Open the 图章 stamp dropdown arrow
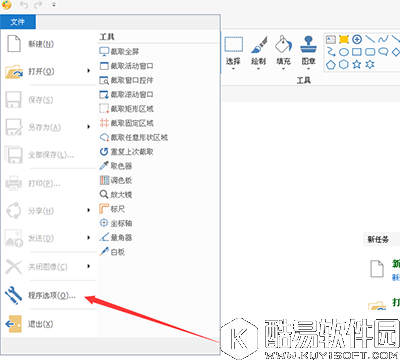 (x=308, y=69)
